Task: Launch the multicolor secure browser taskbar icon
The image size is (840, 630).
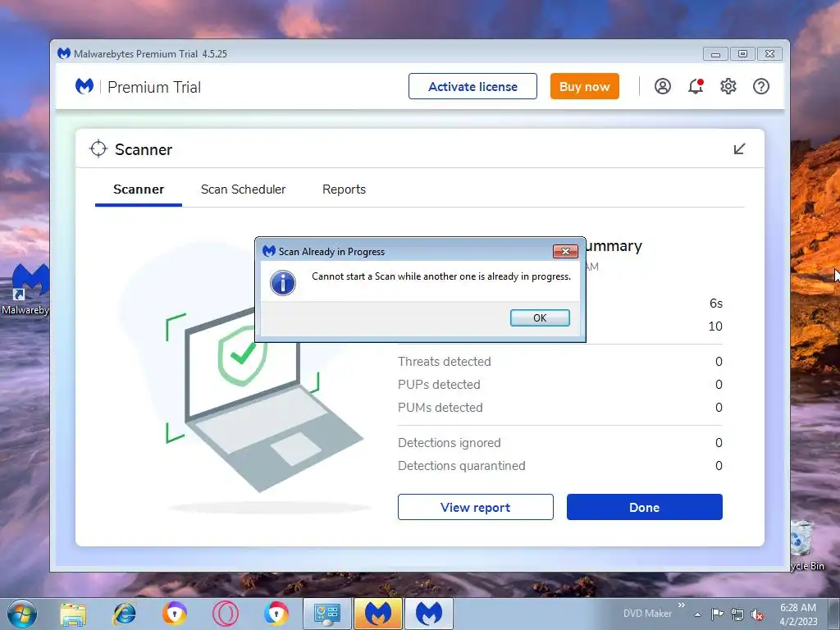Action: 276,614
